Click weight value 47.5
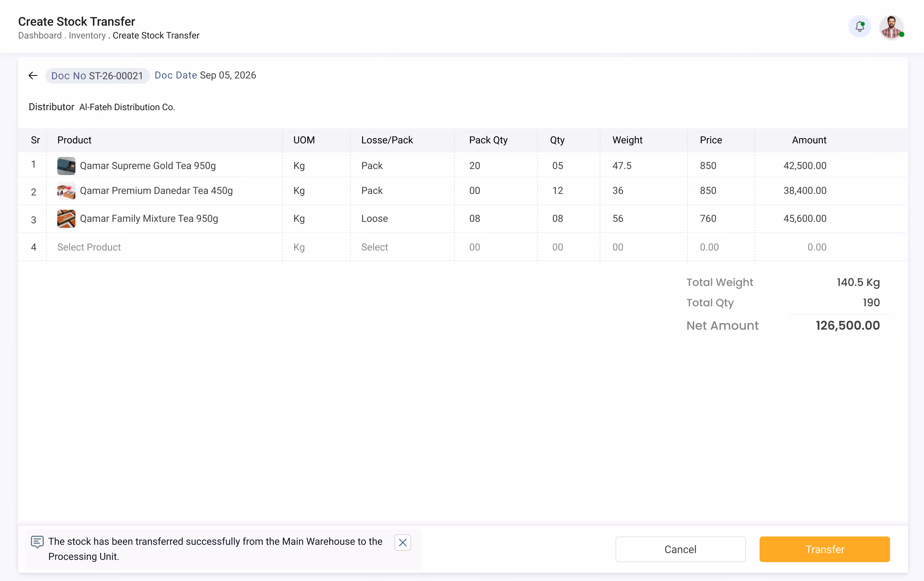This screenshot has width=924, height=581. pos(622,166)
